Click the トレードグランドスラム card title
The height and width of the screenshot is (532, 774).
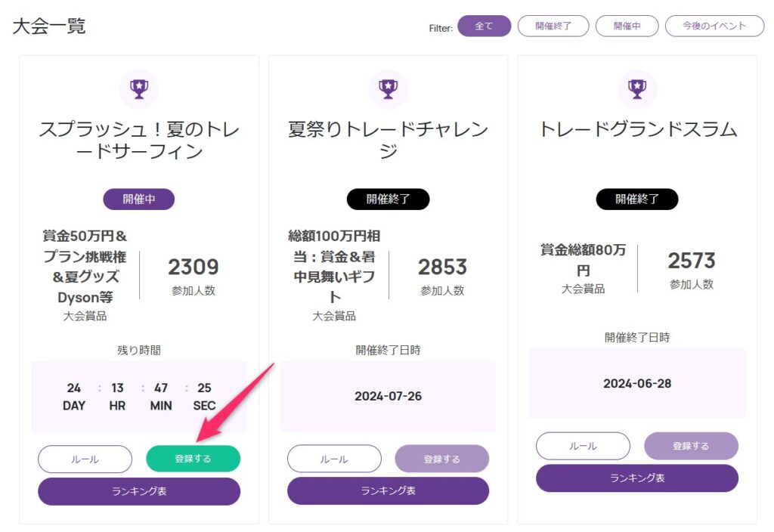637,129
